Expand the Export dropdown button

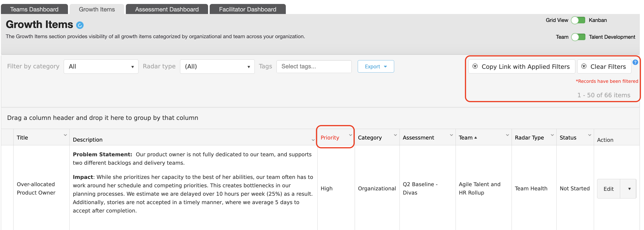[375, 66]
